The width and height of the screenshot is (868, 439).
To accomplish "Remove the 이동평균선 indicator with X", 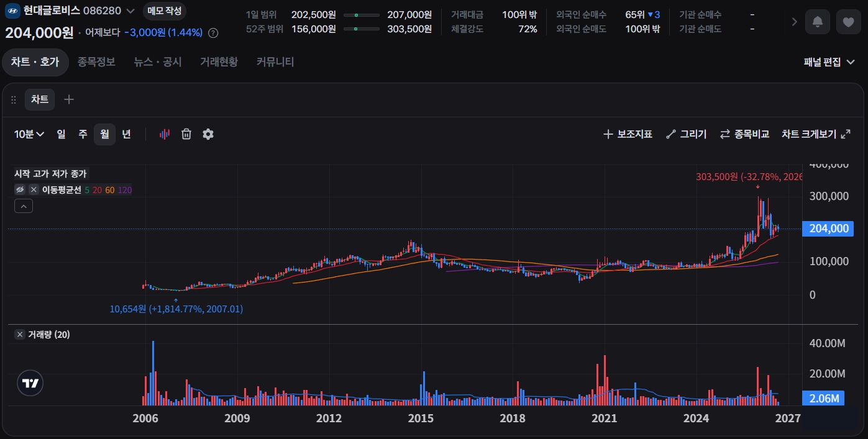I will click(34, 190).
